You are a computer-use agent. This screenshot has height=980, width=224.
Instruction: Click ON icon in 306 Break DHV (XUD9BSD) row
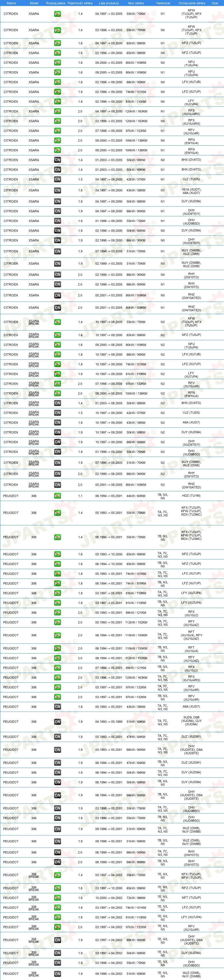[x=58, y=963]
